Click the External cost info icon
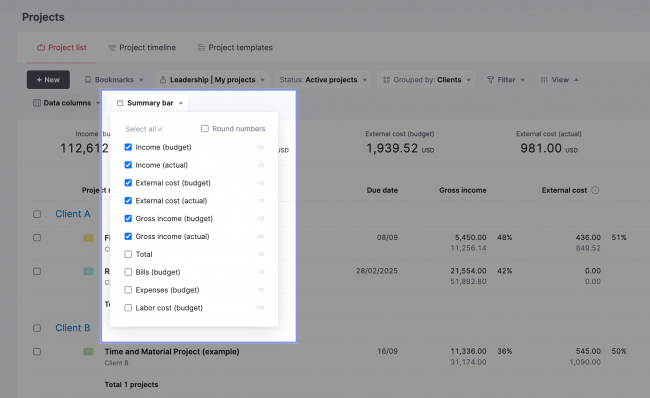Image resolution: width=650 pixels, height=398 pixels. (x=595, y=190)
